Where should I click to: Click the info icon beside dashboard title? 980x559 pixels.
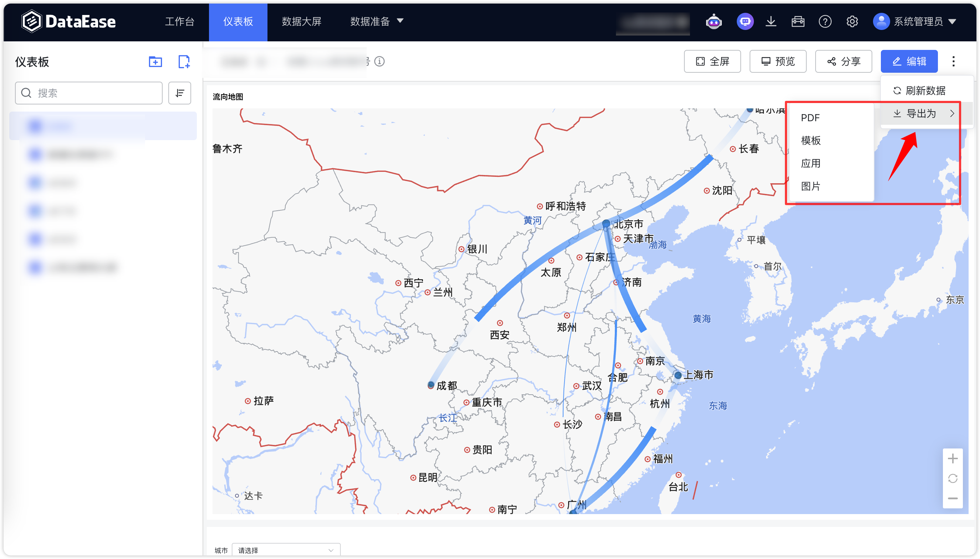pyautogui.click(x=379, y=61)
